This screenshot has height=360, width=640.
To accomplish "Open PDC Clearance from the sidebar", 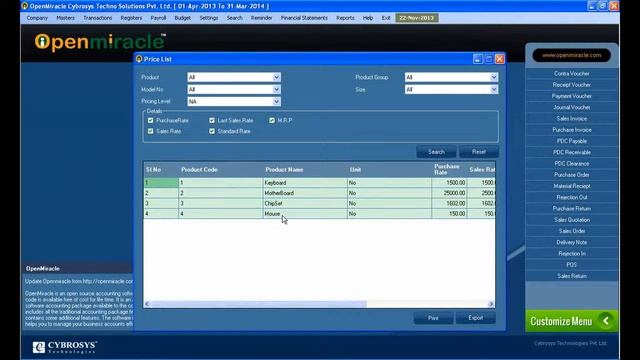I will [x=571, y=164].
